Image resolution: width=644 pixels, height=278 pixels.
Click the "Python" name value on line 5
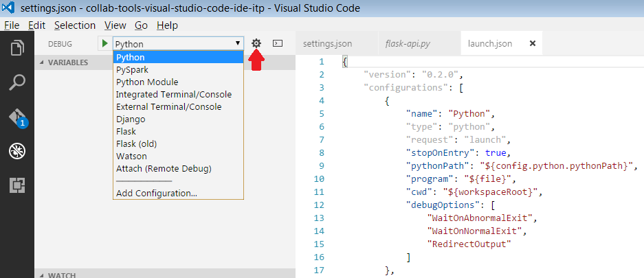[x=468, y=113]
